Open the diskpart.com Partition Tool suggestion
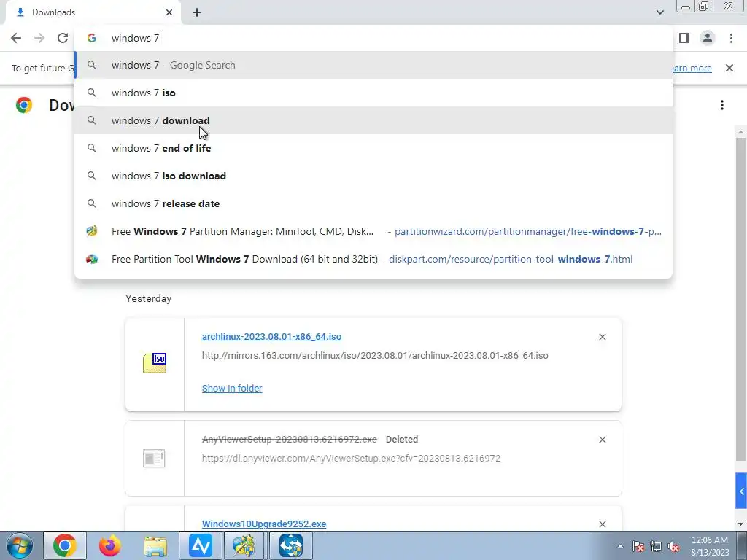The width and height of the screenshot is (747, 560). [373, 259]
